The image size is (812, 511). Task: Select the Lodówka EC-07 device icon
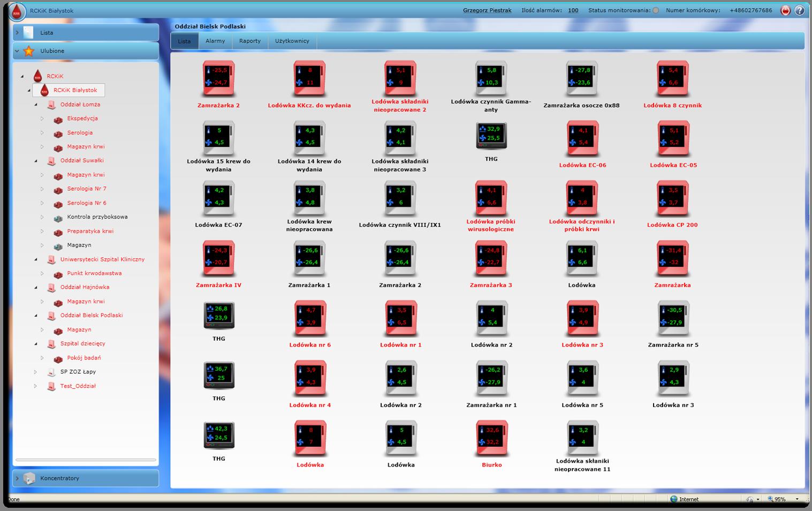pyautogui.click(x=218, y=197)
